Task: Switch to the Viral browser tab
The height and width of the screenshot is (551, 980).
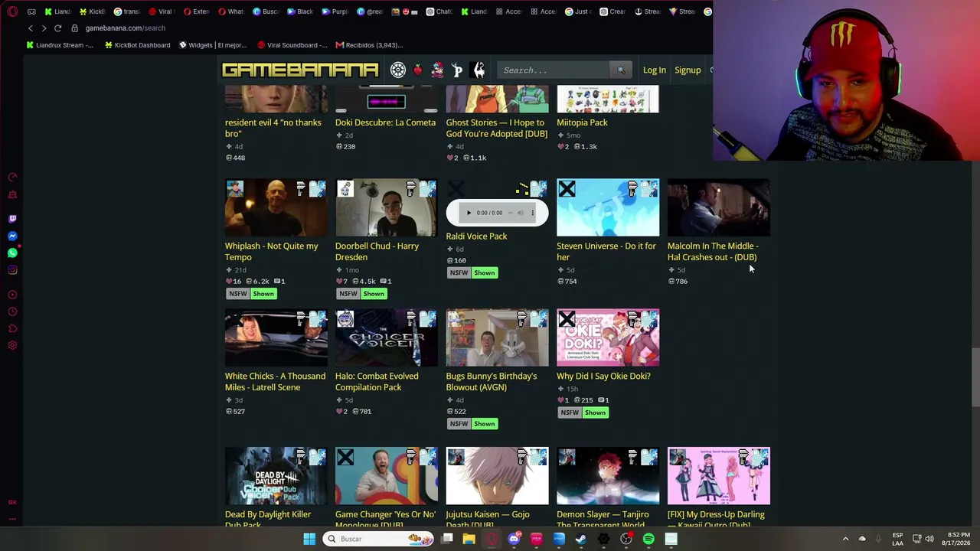Action: 162,11
